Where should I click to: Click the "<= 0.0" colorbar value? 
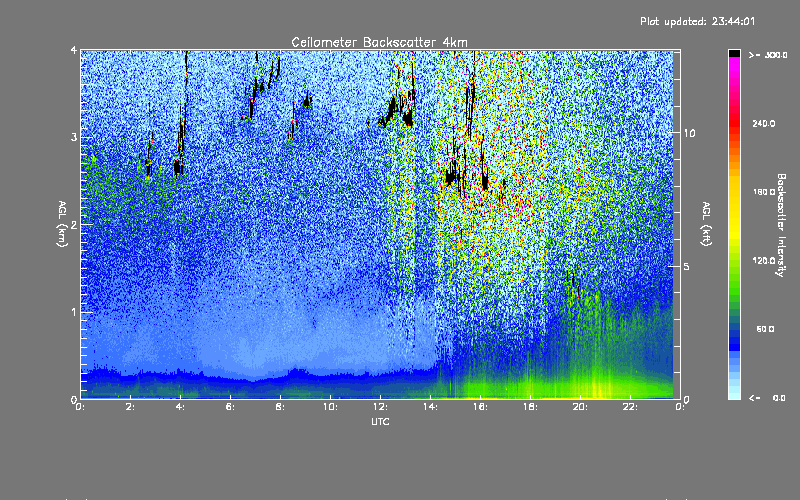[767, 397]
